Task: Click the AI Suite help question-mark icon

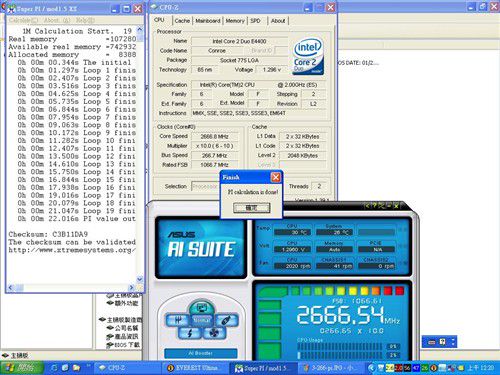Action: (x=374, y=206)
